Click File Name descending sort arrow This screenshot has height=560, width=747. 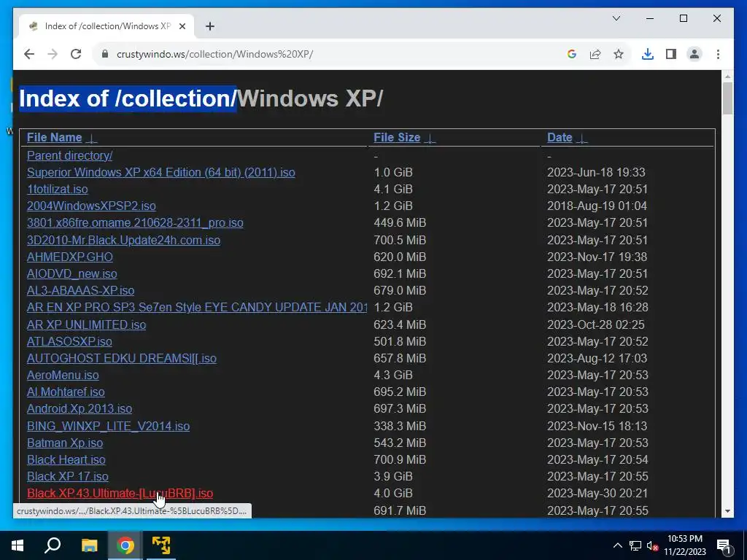[92, 139]
